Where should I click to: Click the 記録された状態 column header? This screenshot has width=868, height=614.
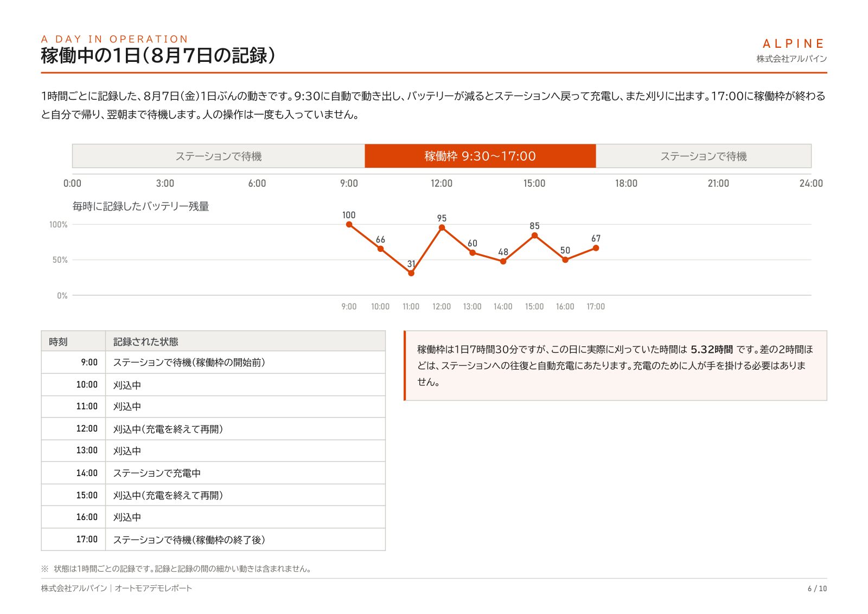tap(245, 341)
